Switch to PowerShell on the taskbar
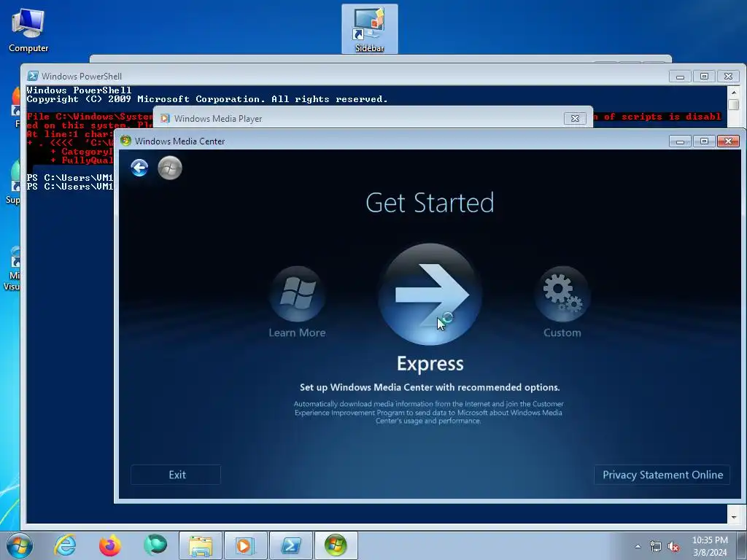 290,545
